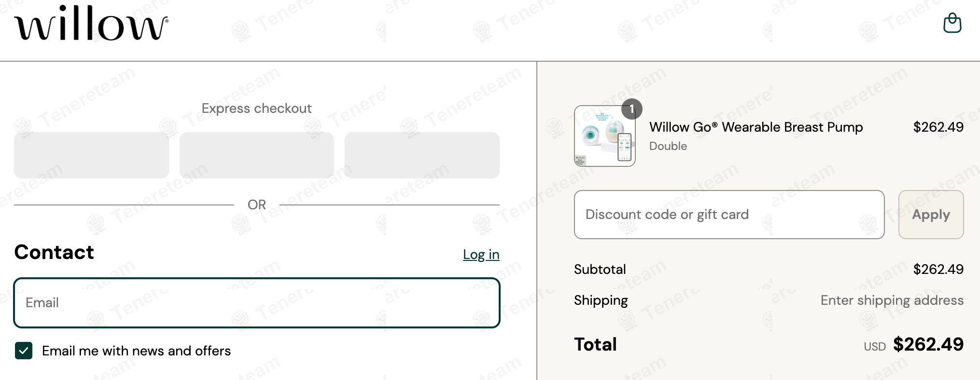Select the Willow Go Wearable Breast Pump title
This screenshot has width=980, height=380.
point(756,127)
